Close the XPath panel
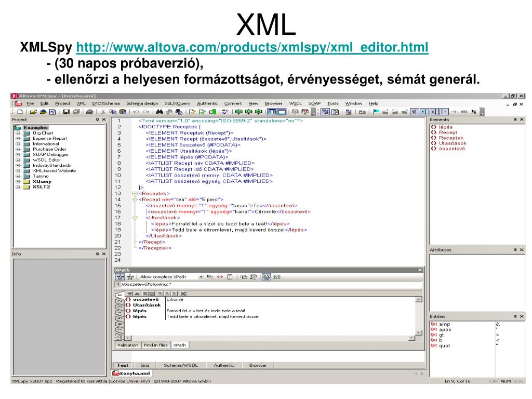Image resolution: width=532 pixels, height=399 pixels. 420,270
